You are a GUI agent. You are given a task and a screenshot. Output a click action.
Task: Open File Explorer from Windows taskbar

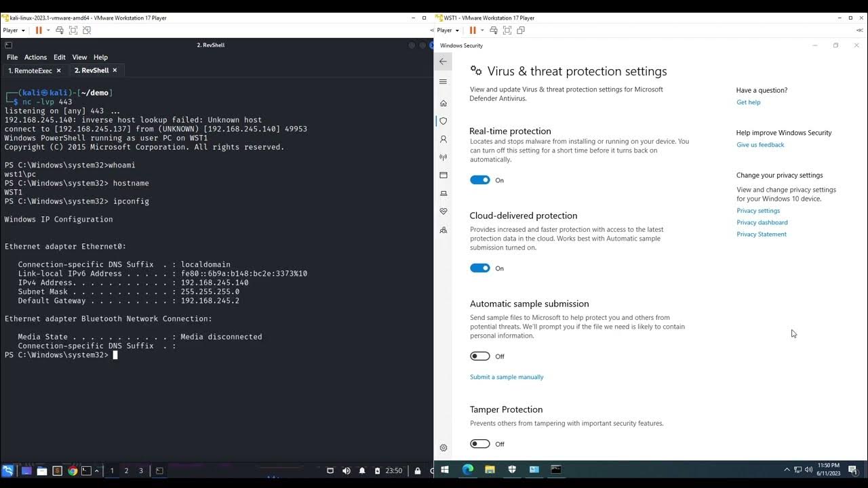pyautogui.click(x=490, y=469)
